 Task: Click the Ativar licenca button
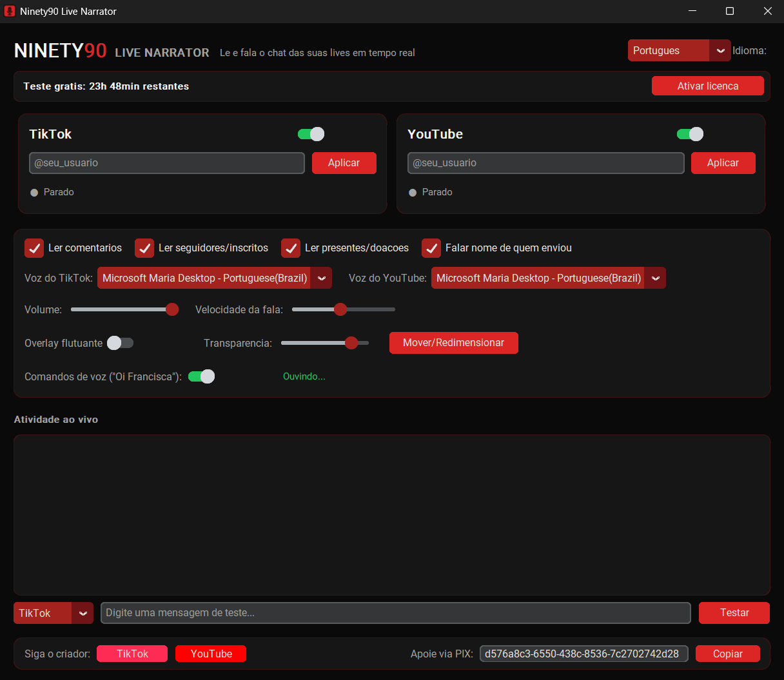click(708, 86)
